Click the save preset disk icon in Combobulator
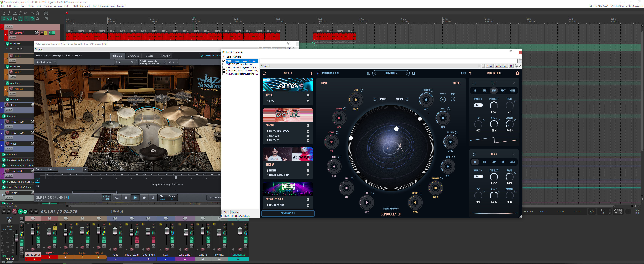 tap(414, 73)
